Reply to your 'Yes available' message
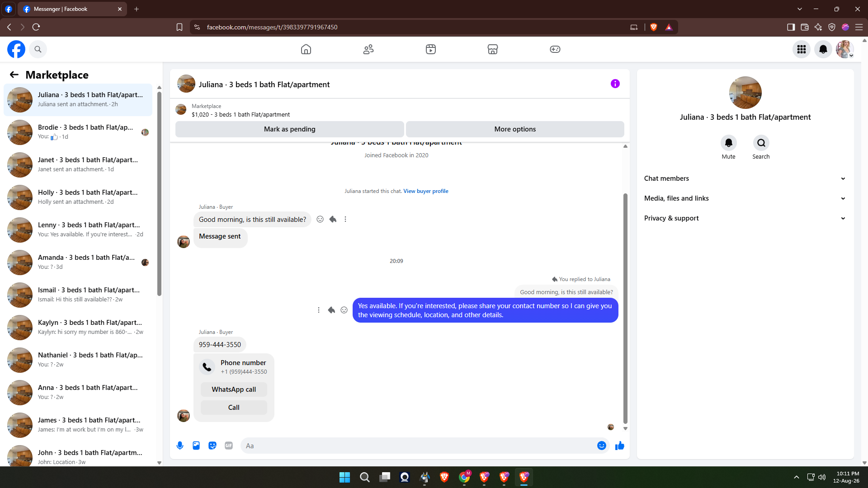868x488 pixels. 331,310
